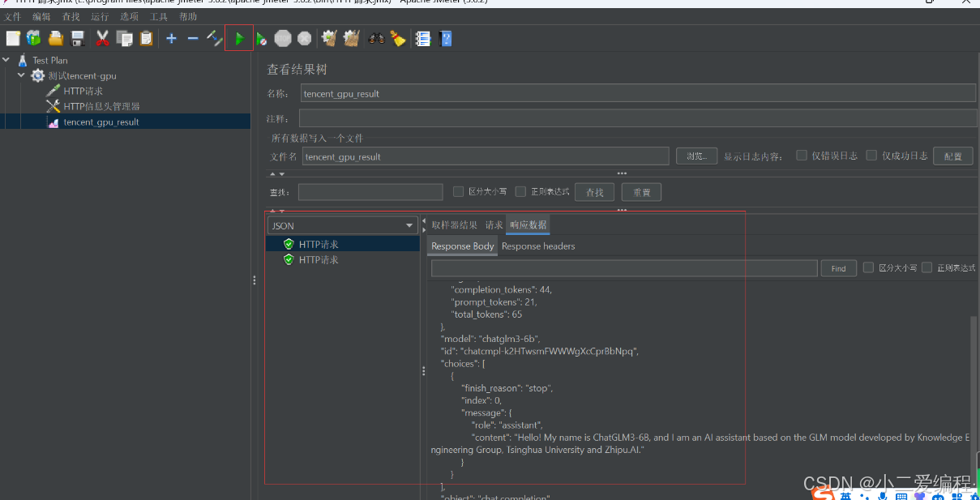Collapse the Test Plan tree node

pos(6,60)
